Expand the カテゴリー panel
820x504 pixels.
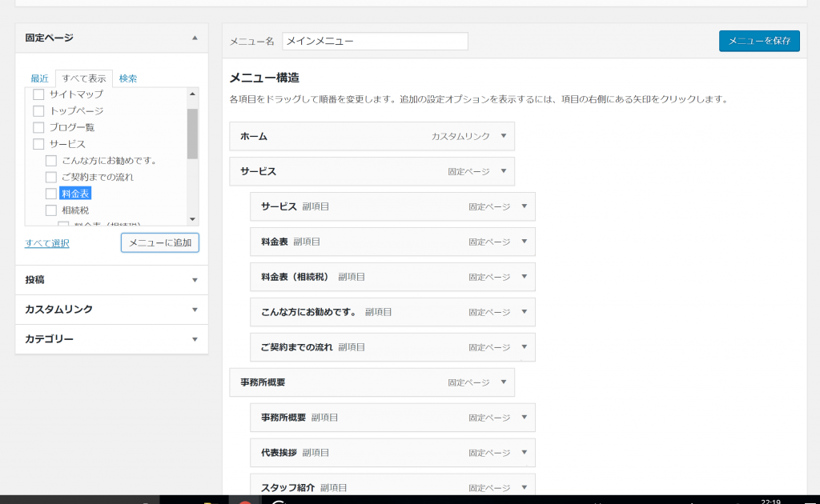tap(111, 339)
